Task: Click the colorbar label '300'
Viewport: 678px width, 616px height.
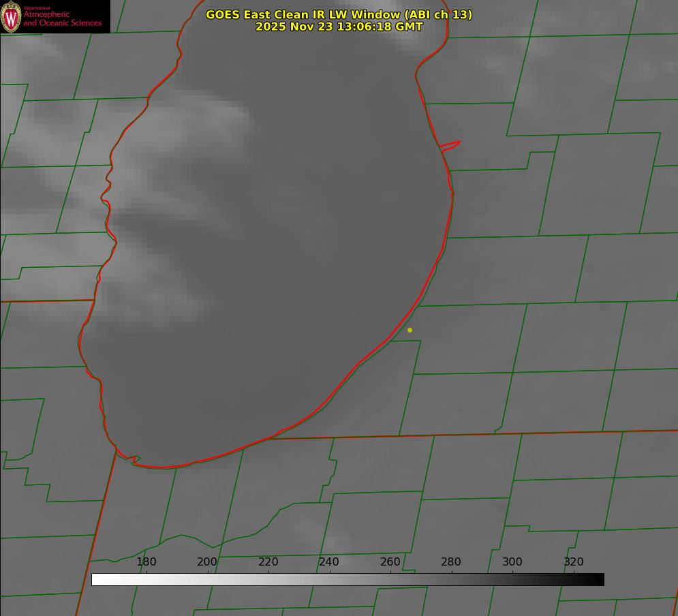Action: (512, 561)
